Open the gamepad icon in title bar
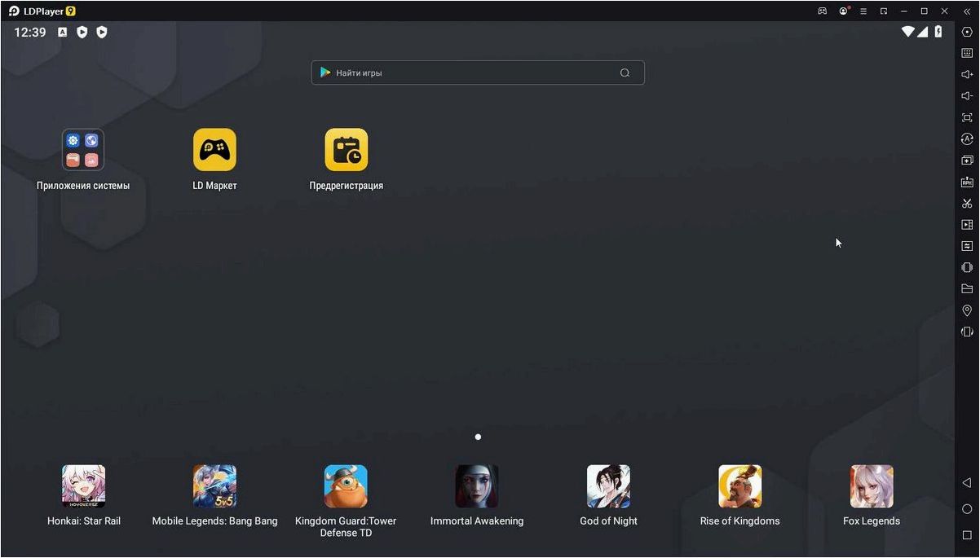The height and width of the screenshot is (558, 980). pos(823,11)
